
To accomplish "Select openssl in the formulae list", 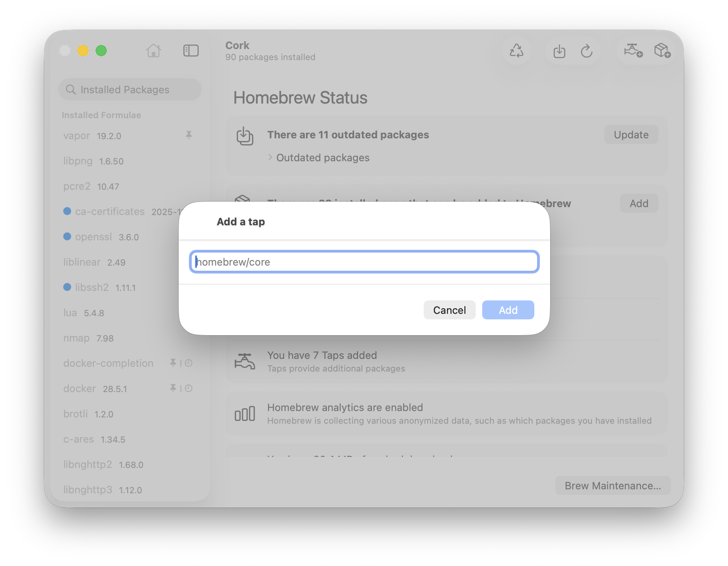I will (94, 237).
